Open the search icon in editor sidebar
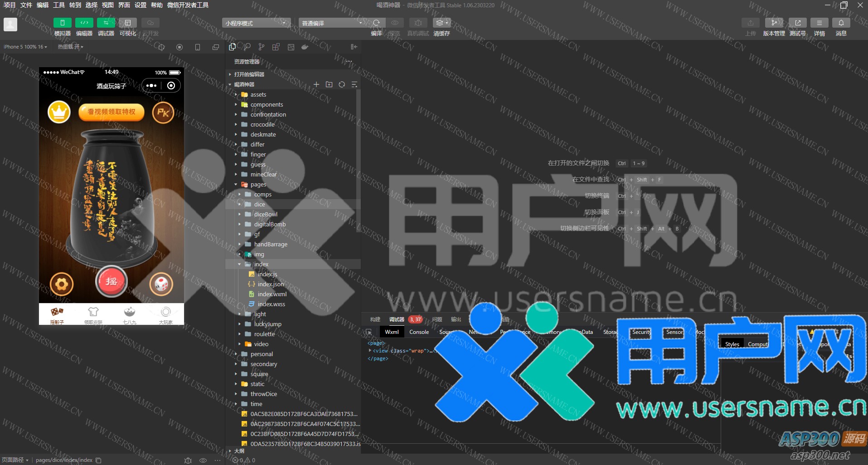Viewport: 868px width, 465px height. [x=247, y=47]
